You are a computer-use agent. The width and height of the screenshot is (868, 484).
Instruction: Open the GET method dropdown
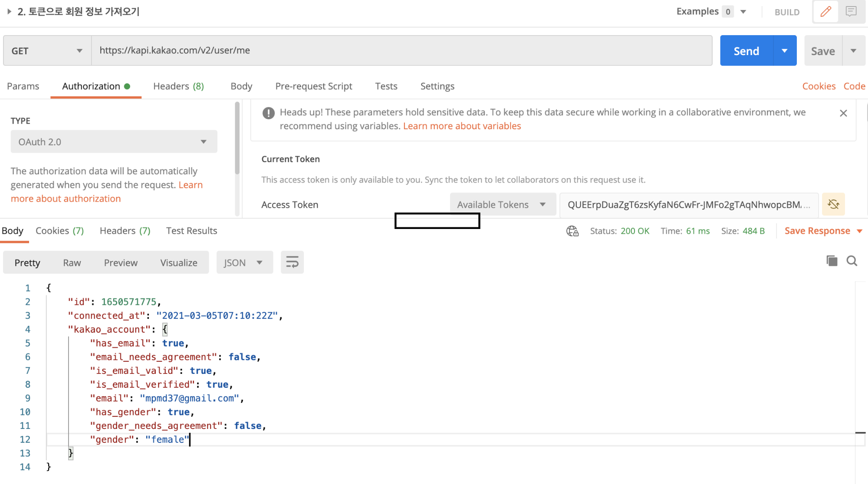(47, 51)
